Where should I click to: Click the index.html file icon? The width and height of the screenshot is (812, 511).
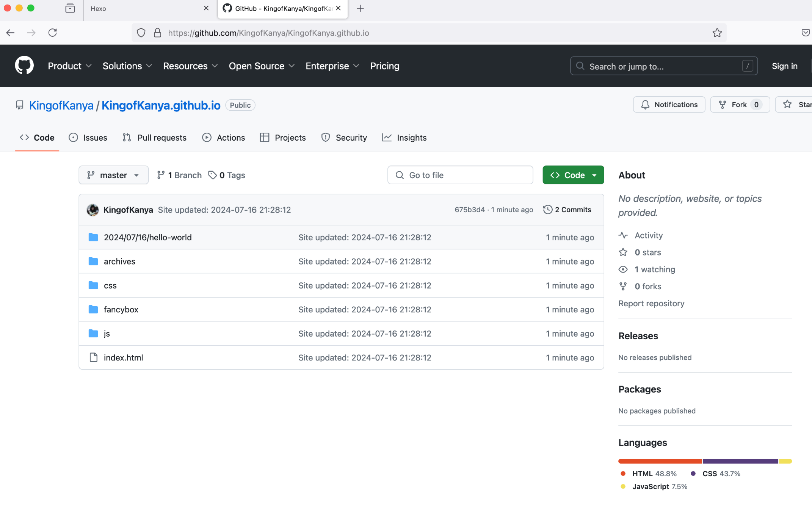(93, 357)
